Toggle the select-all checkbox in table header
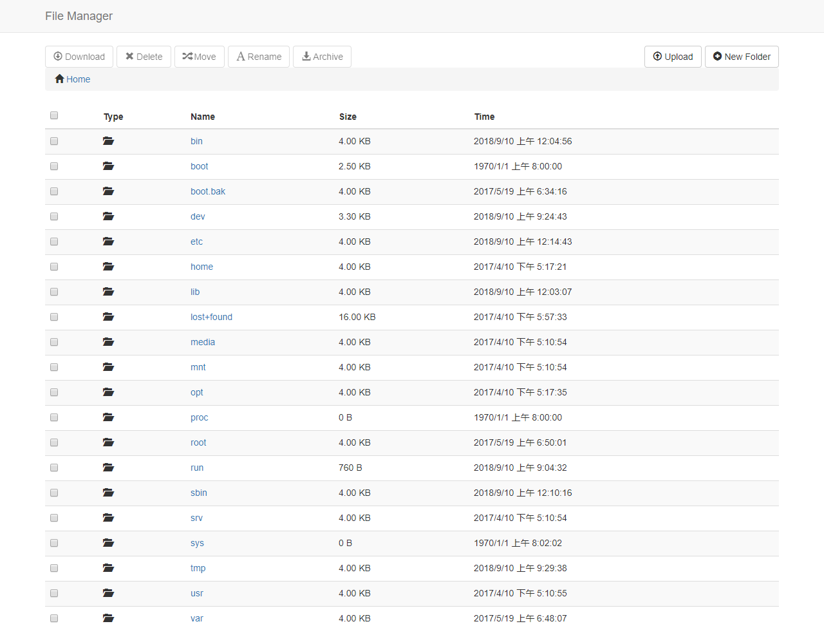This screenshot has height=644, width=824. pyautogui.click(x=54, y=115)
